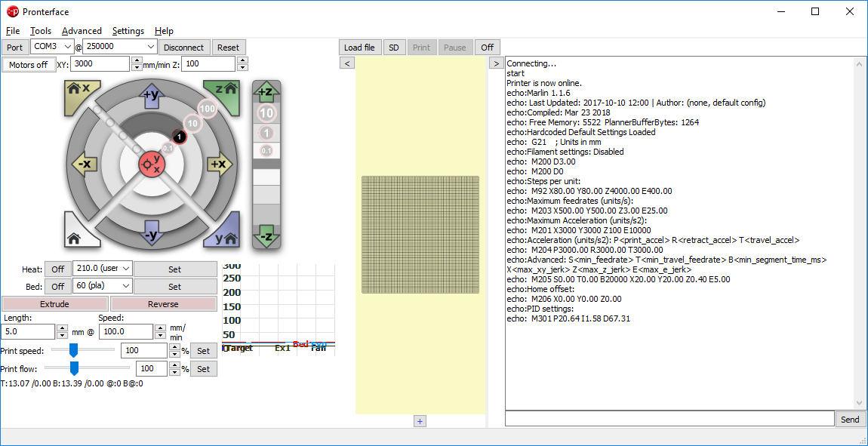Jog the -y arrow

click(x=152, y=233)
